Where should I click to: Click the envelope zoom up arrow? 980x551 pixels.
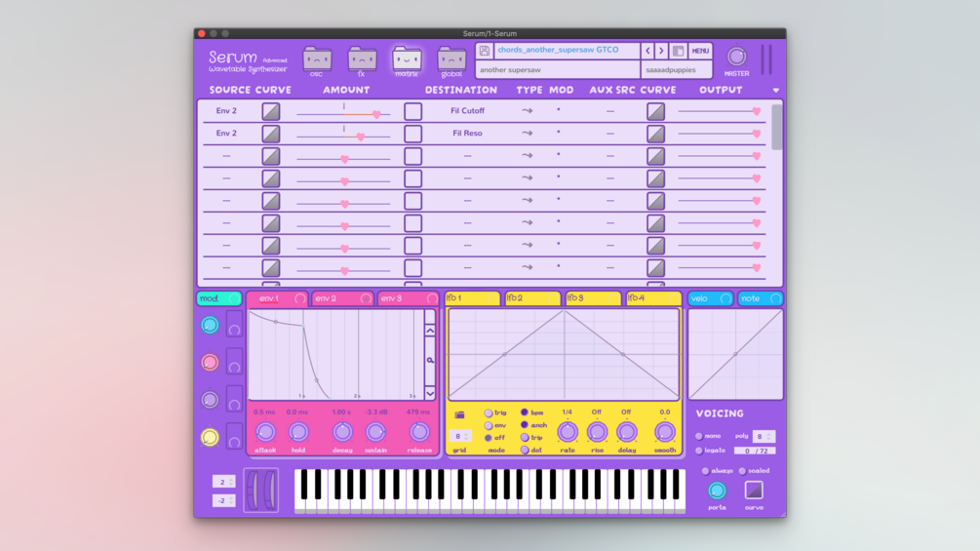(x=430, y=332)
